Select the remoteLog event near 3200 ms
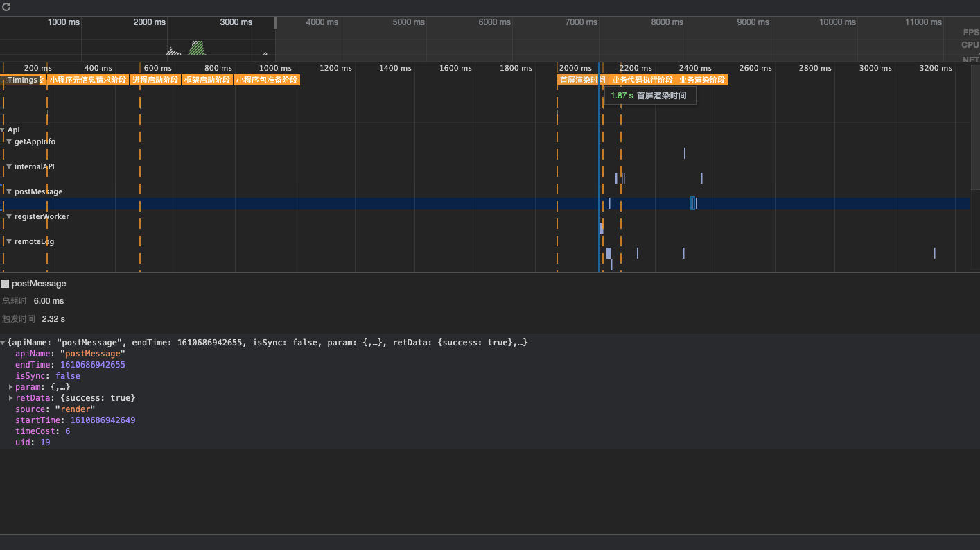 [x=934, y=253]
